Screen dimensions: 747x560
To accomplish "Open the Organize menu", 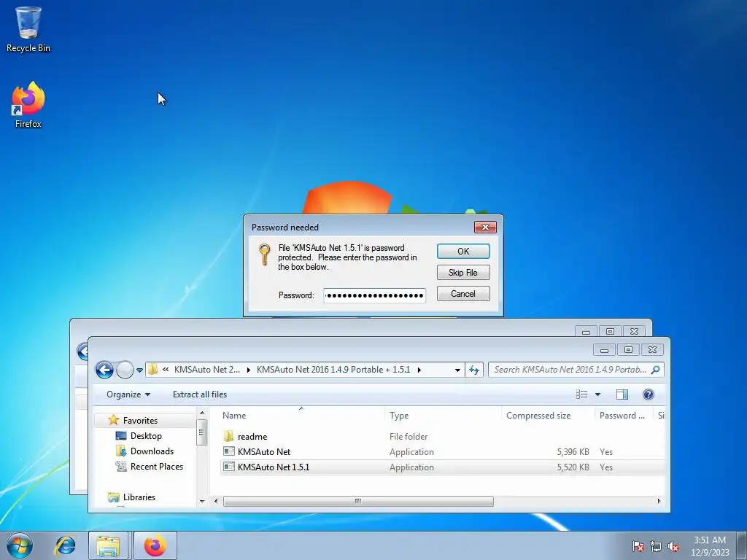I will point(128,394).
